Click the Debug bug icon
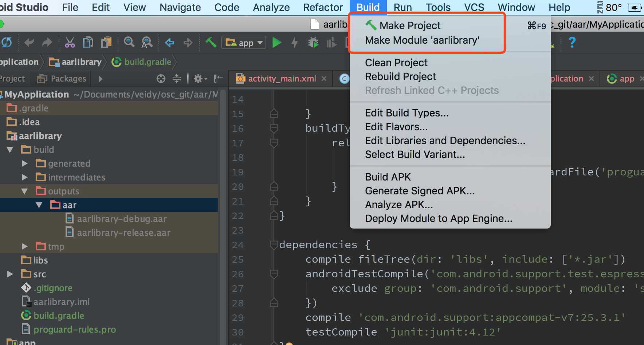The width and height of the screenshot is (644, 345). point(313,43)
